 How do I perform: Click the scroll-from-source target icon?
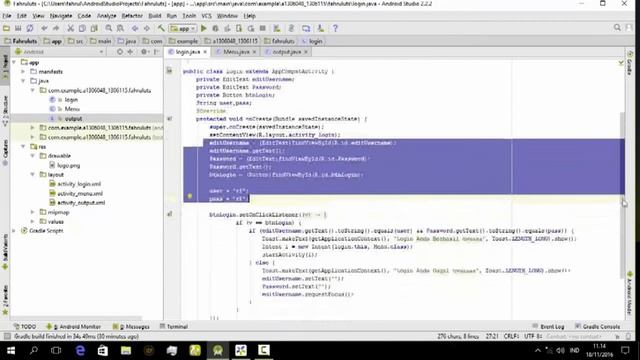click(x=120, y=52)
